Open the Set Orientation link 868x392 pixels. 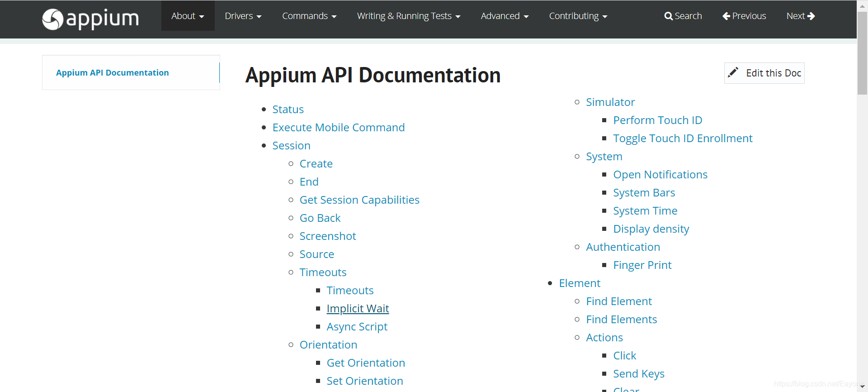pos(365,381)
